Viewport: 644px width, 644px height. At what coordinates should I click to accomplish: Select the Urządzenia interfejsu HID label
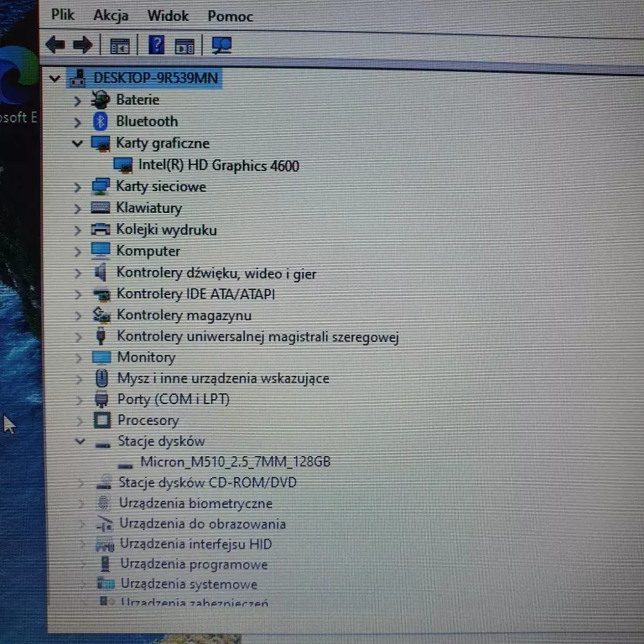196,544
